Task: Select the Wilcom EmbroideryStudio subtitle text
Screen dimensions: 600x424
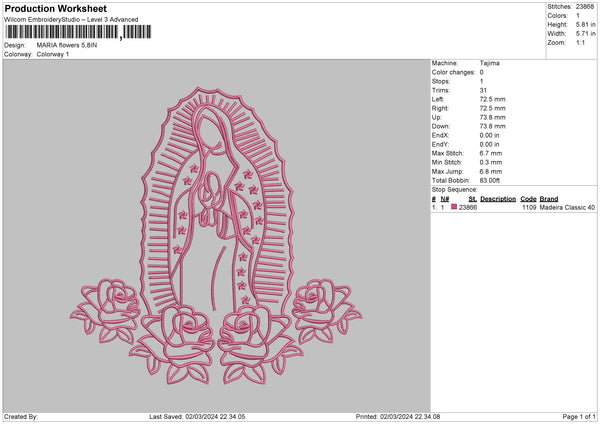Action: (71, 20)
